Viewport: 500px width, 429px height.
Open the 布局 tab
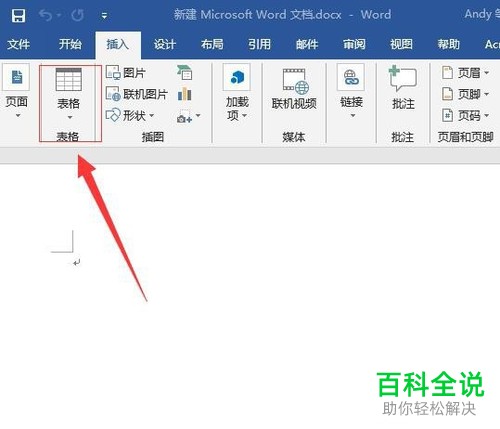tap(212, 44)
